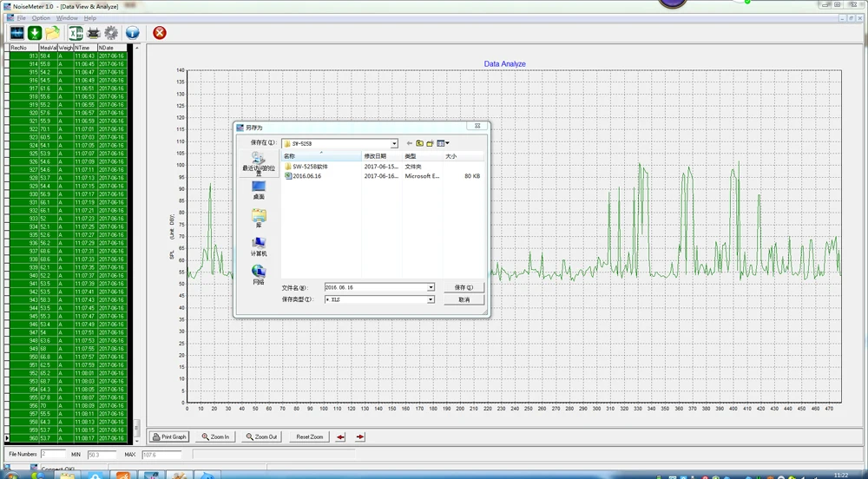868x479 pixels.
Task: Sort files by 类型 column header
Action: click(423, 156)
